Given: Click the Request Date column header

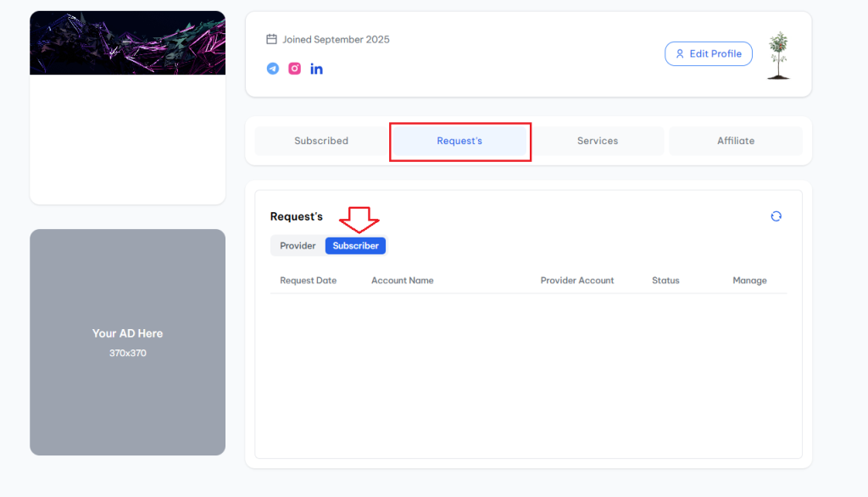Looking at the screenshot, I should click(308, 281).
